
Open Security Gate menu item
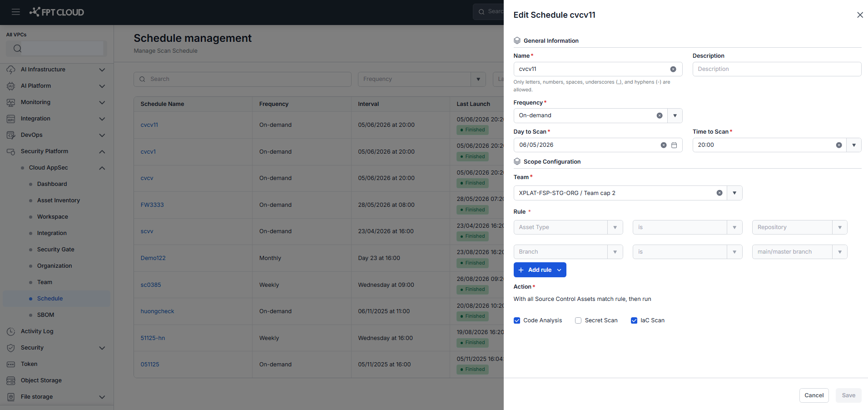pyautogui.click(x=56, y=250)
